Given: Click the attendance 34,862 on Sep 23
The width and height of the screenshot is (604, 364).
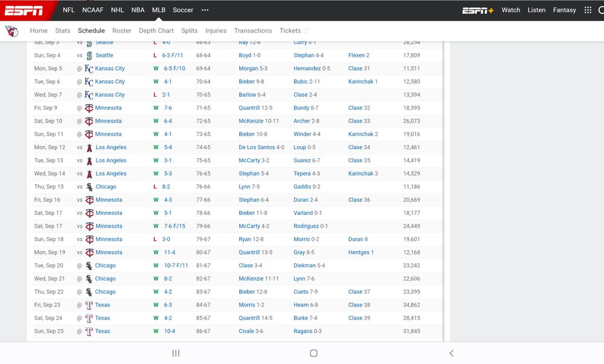Looking at the screenshot, I should coord(412,305).
